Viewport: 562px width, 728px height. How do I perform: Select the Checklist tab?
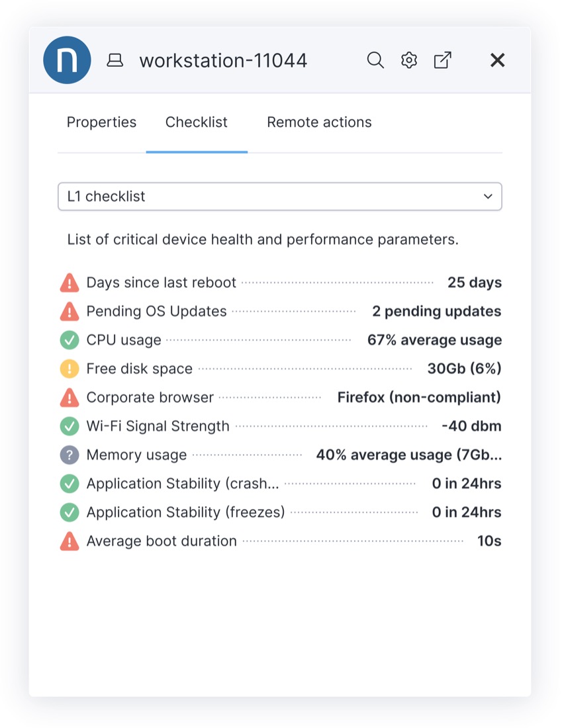[x=197, y=122]
